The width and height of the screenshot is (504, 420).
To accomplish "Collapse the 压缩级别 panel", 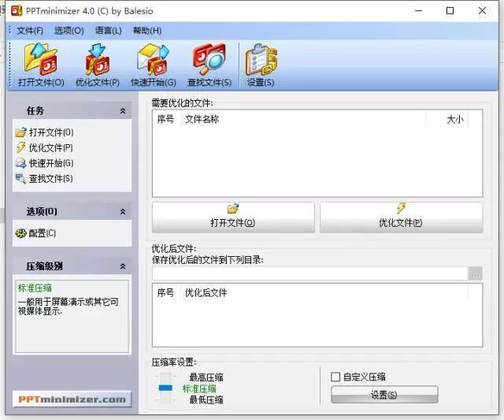I will (x=123, y=266).
